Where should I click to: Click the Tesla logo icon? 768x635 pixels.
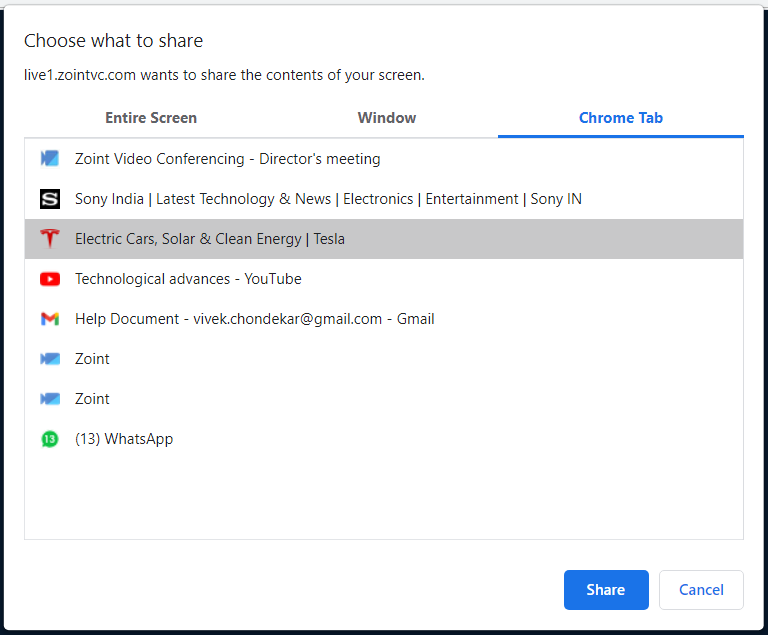click(x=50, y=239)
